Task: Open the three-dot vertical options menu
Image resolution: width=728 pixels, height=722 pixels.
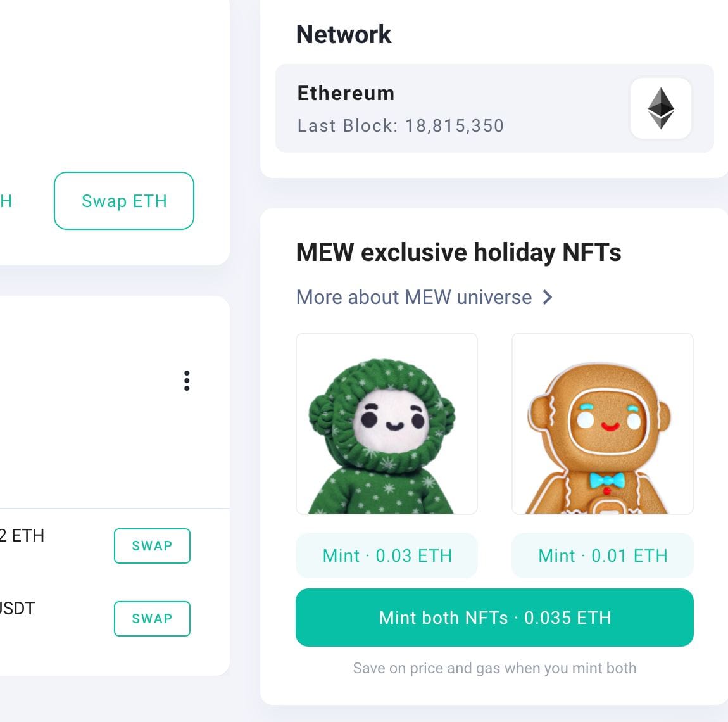Action: pyautogui.click(x=187, y=381)
